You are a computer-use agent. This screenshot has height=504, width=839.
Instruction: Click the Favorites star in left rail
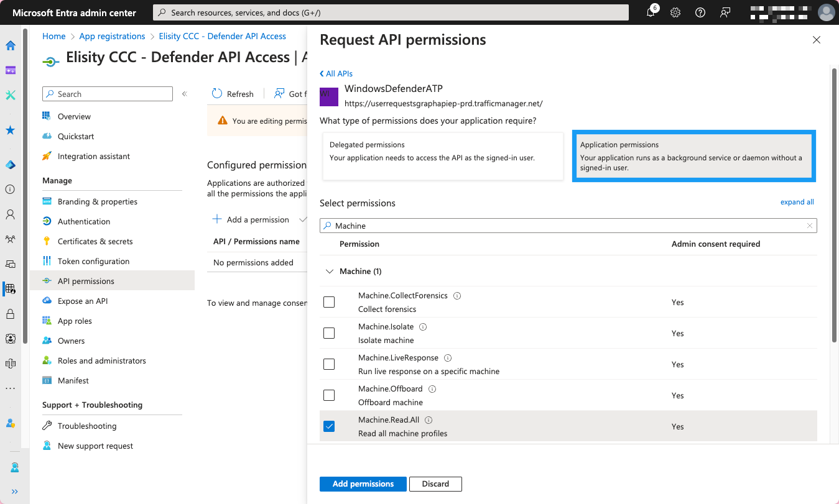(x=11, y=131)
